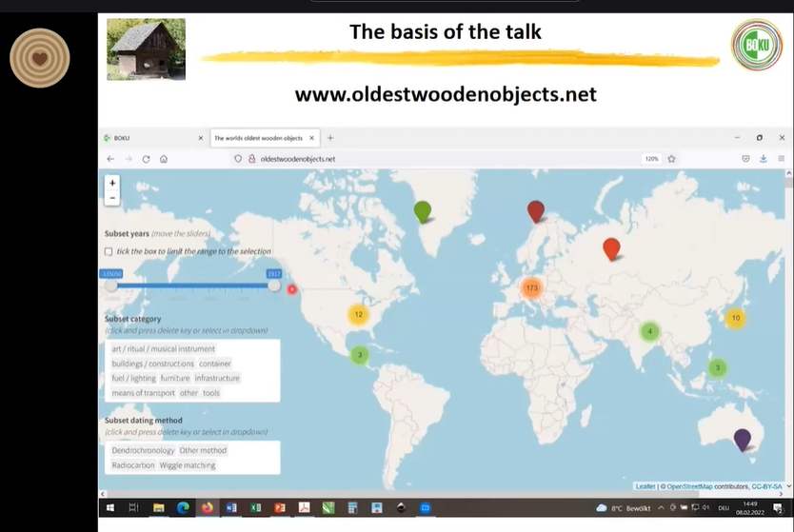Select the 'tools' category tag
The image size is (794, 532).
pos(211,393)
